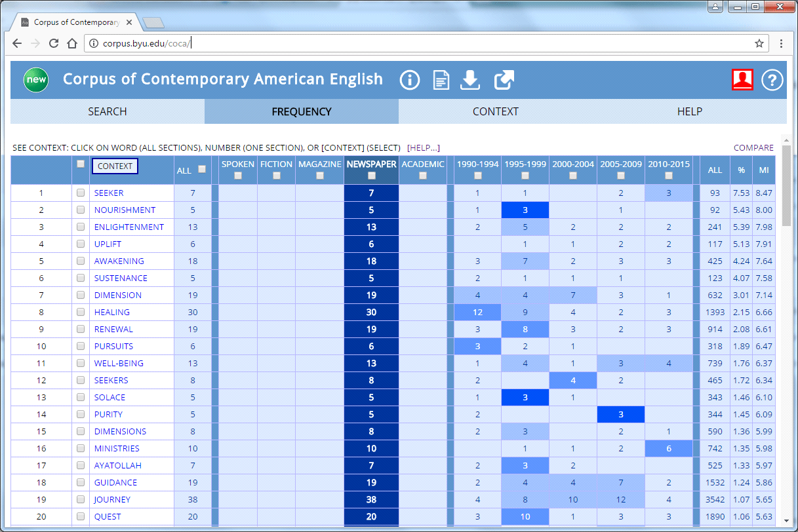Open the Chrome three-dot menu

click(x=782, y=44)
